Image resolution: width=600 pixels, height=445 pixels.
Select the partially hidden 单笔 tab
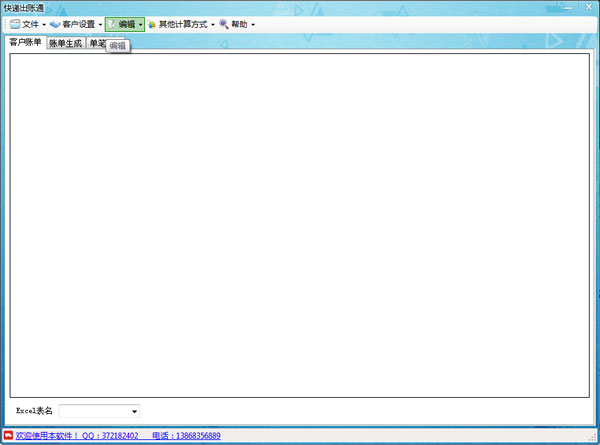tap(96, 44)
